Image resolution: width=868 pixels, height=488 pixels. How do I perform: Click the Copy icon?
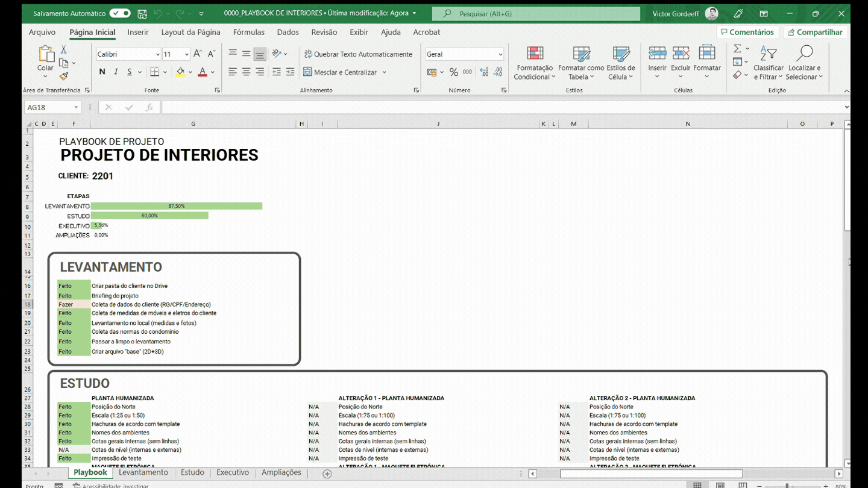click(x=64, y=63)
